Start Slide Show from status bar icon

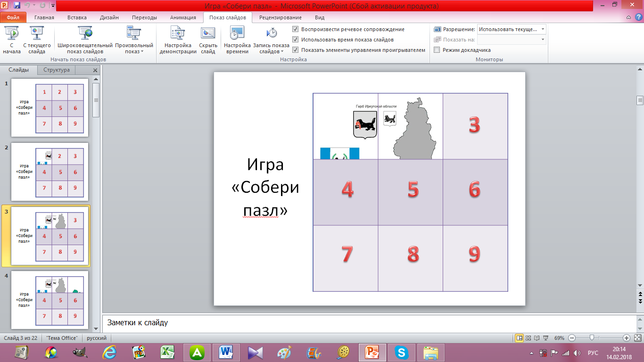point(545,338)
